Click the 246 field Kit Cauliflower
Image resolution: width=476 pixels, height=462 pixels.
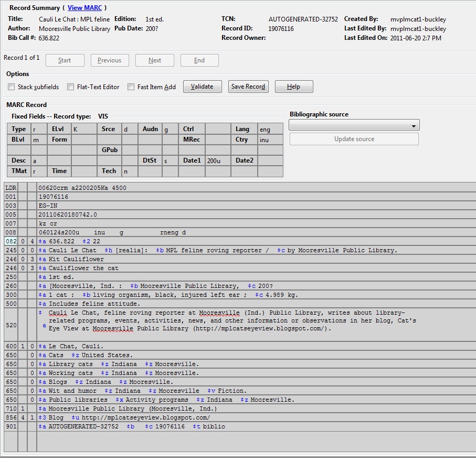pos(256,259)
